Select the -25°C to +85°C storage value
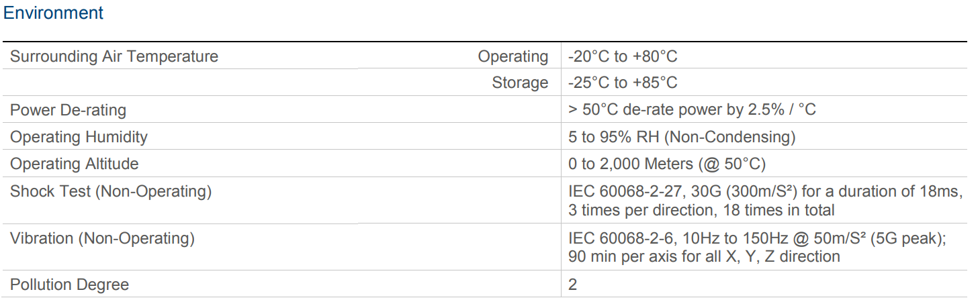 click(x=623, y=83)
